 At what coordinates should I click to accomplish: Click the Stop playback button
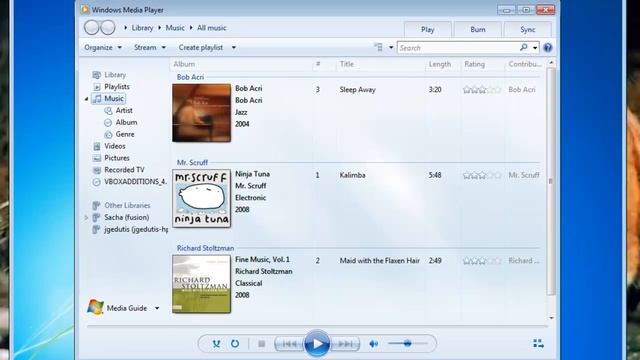[x=262, y=344]
